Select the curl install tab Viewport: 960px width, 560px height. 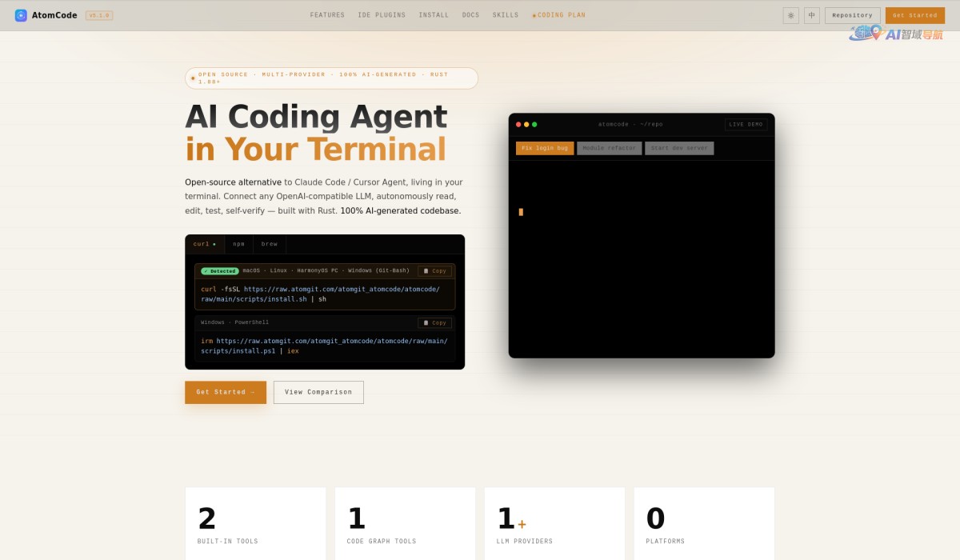(205, 244)
